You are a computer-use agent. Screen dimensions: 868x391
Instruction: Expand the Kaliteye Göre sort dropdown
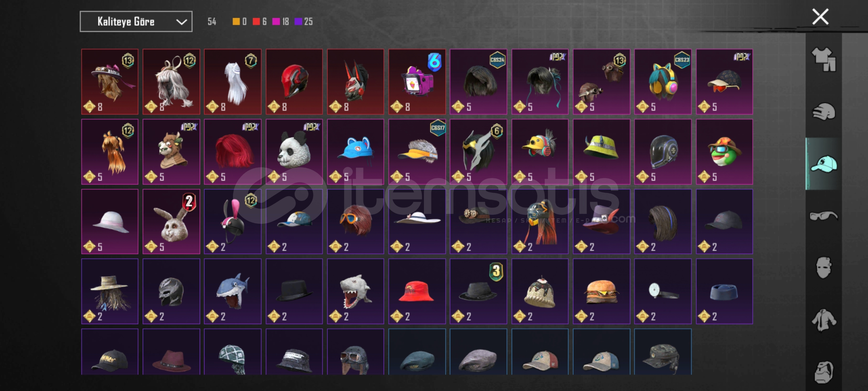pyautogui.click(x=136, y=22)
